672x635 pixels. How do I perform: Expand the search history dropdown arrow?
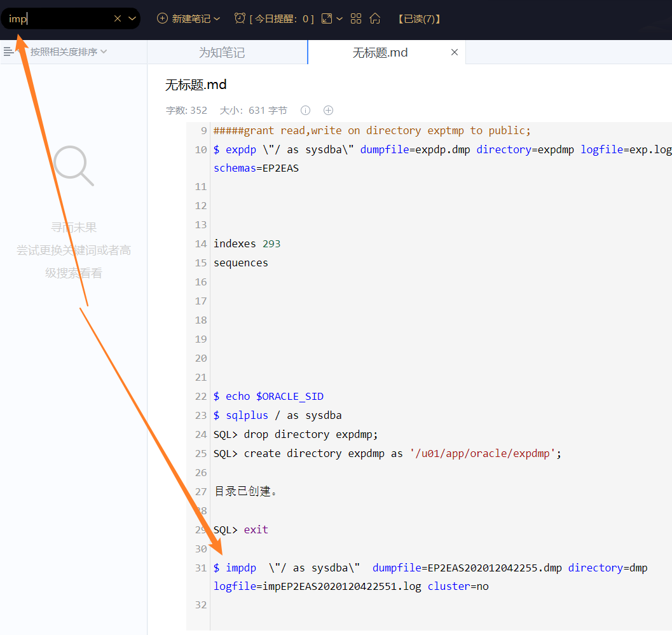(x=132, y=18)
